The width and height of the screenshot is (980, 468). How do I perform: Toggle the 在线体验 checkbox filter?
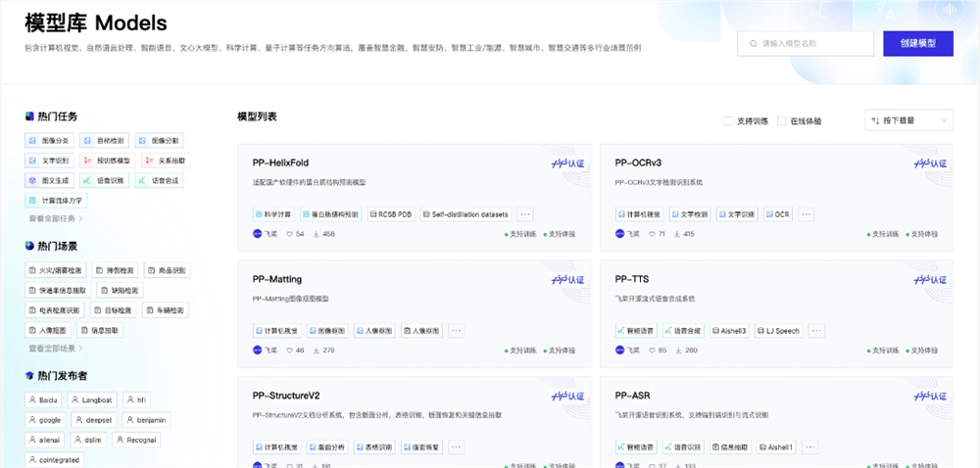(x=781, y=120)
